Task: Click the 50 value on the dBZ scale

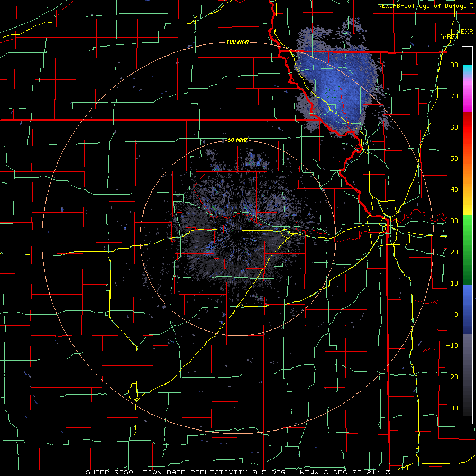Action: click(x=454, y=159)
